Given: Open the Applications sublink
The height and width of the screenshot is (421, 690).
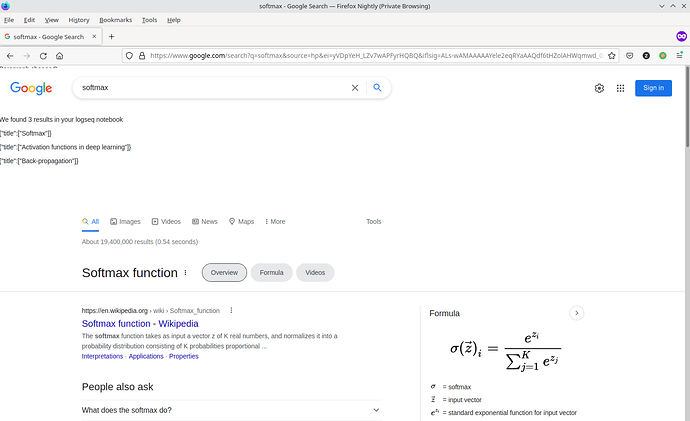Looking at the screenshot, I should [x=146, y=356].
